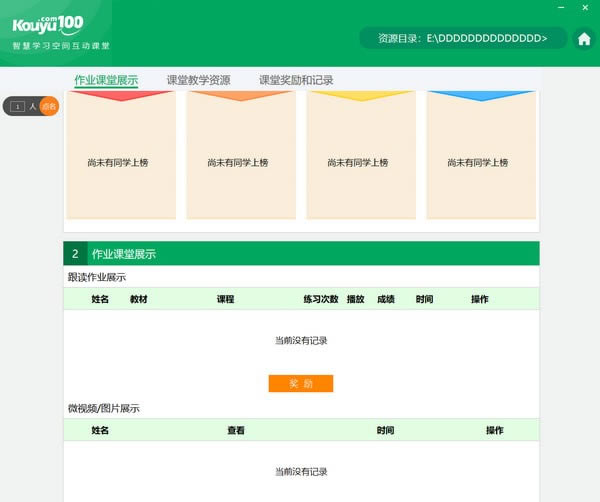Image resolution: width=600 pixels, height=502 pixels.
Task: Open the 资源目录 path field
Action: click(463, 38)
